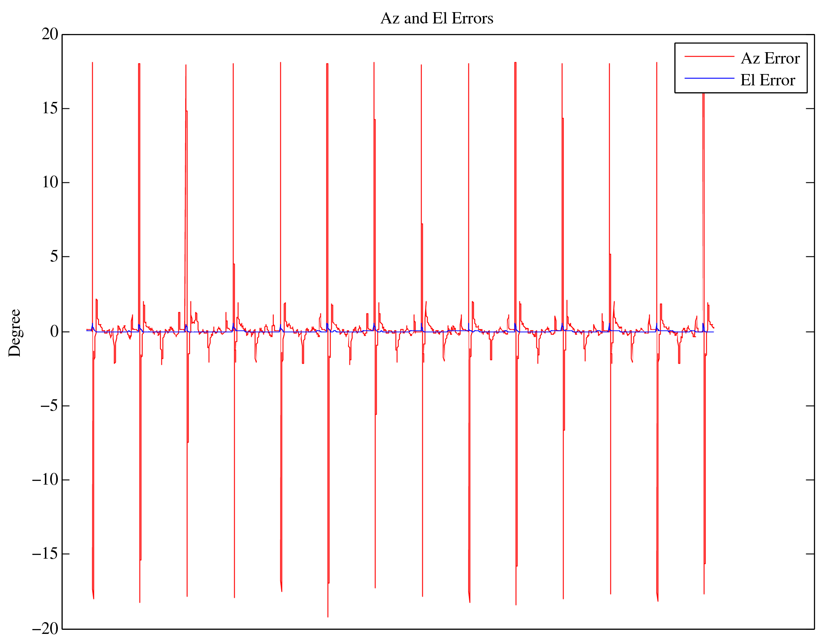Click the 15 tick label on y-axis
This screenshot has height=644, width=826.
click(x=50, y=108)
